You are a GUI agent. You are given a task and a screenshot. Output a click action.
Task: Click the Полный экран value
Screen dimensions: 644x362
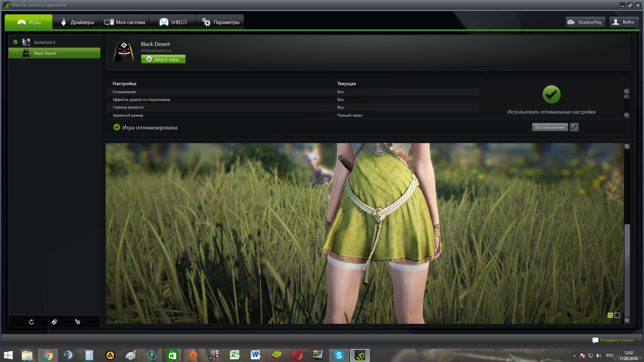(350, 115)
